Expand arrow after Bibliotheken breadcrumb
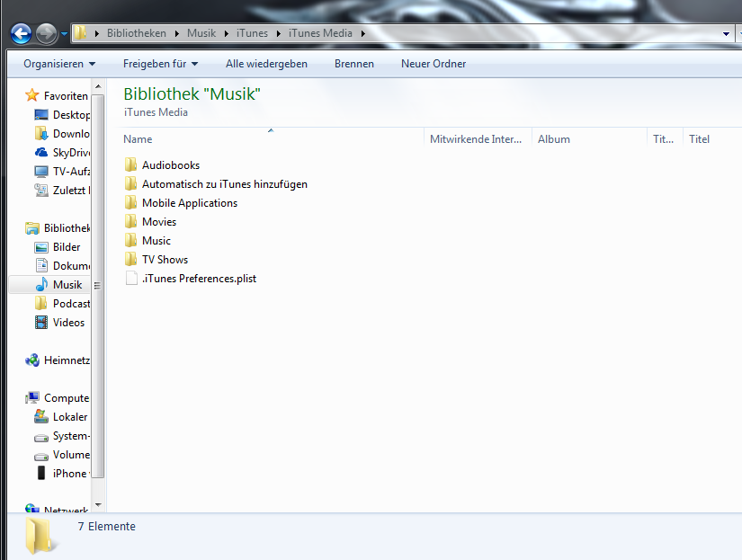 177,33
